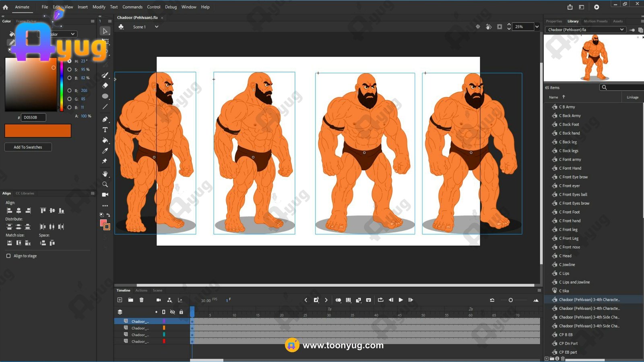The image size is (644, 362).
Task: Delete layer using timeline trash icon
Action: point(141,300)
